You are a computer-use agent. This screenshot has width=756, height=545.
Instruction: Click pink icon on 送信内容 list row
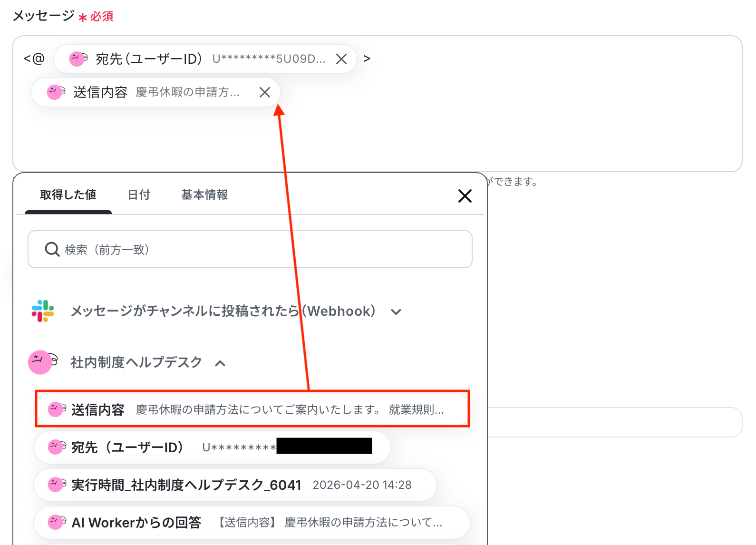click(57, 409)
